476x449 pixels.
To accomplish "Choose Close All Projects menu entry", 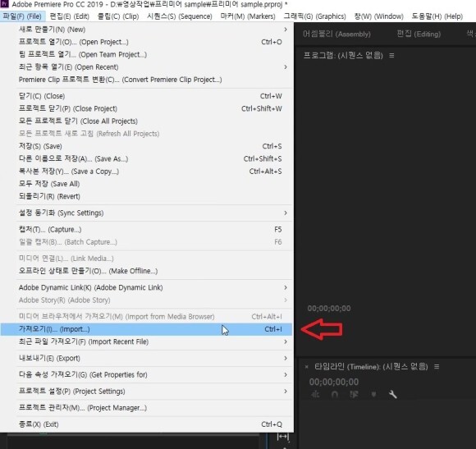I will pyautogui.click(x=146, y=121).
